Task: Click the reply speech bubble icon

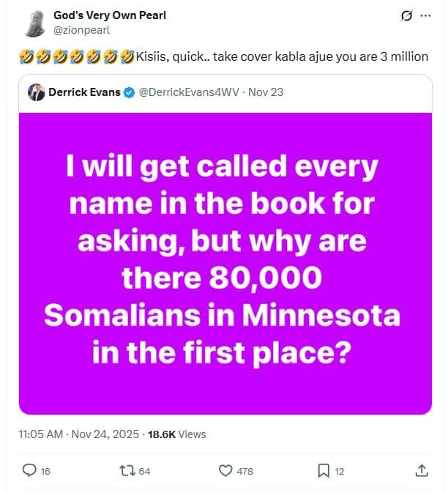Action: (x=30, y=470)
